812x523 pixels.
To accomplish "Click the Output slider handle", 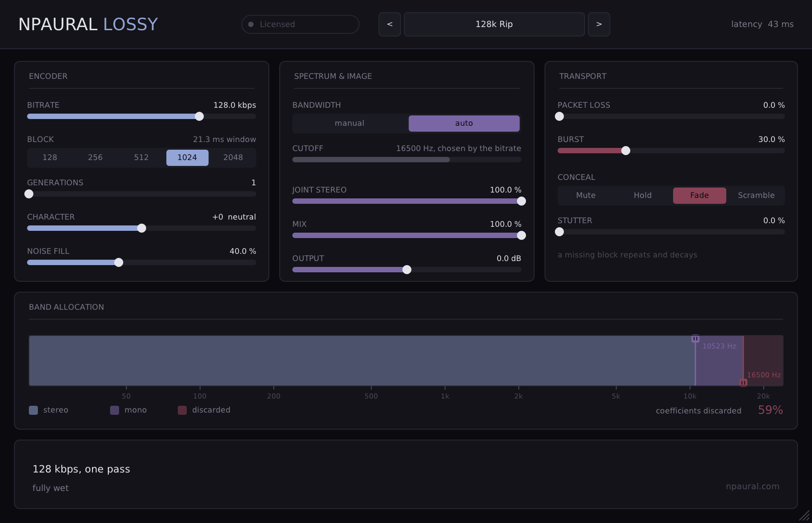I will 407,270.
